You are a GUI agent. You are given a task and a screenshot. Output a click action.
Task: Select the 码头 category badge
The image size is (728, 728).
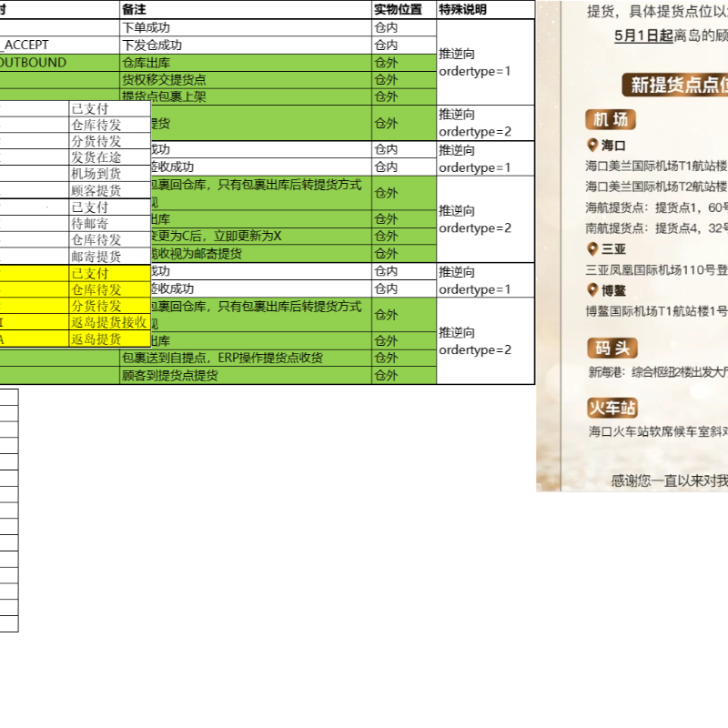tap(612, 348)
